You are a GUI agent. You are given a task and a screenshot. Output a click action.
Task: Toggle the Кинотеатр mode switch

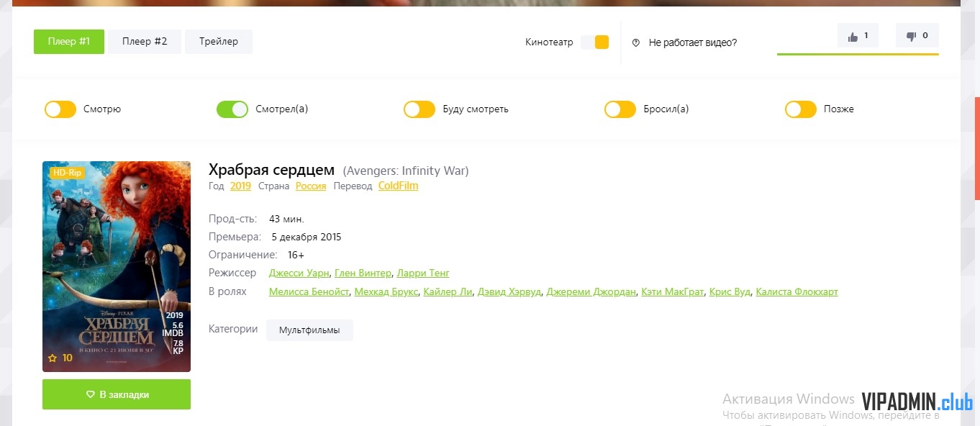coord(595,42)
